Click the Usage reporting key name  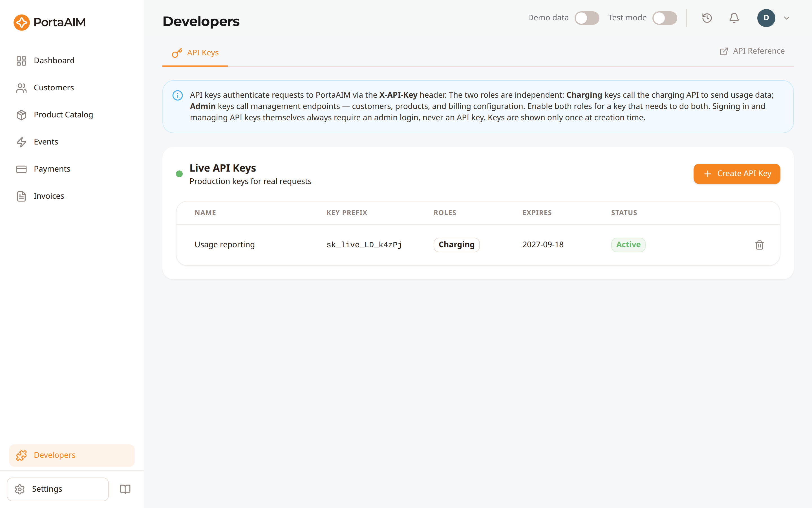click(x=224, y=245)
